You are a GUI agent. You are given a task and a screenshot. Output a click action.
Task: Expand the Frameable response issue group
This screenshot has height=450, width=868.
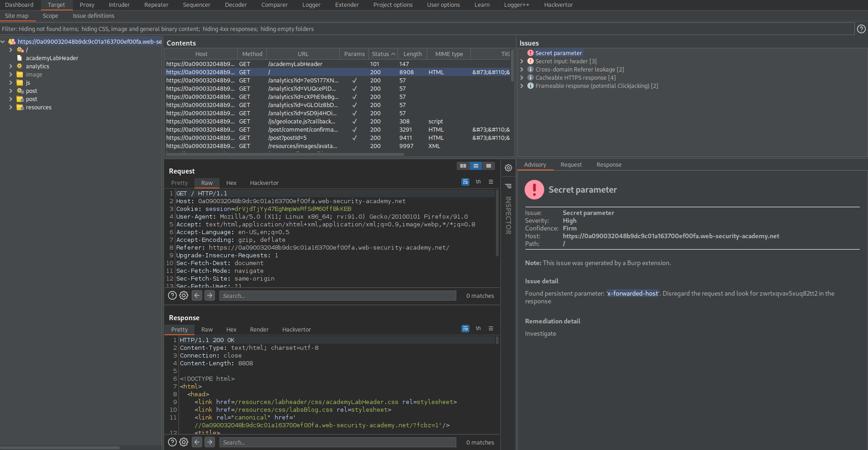pyautogui.click(x=522, y=86)
